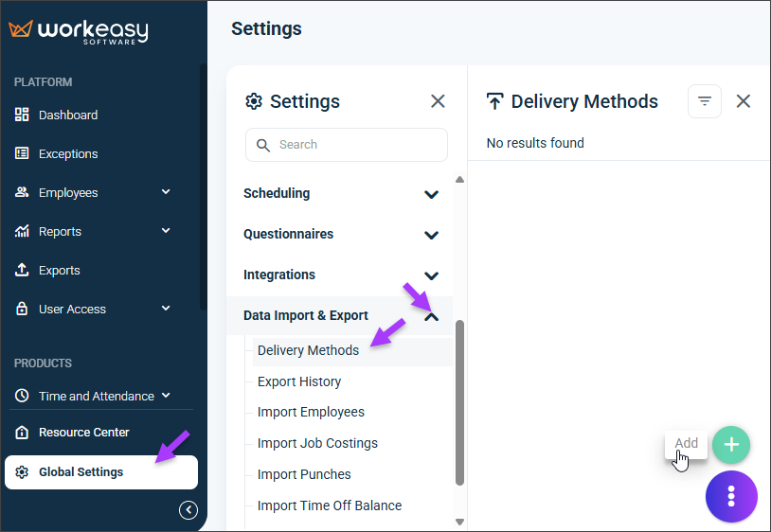The image size is (771, 532).
Task: Click the settings Search input field
Action: (346, 145)
